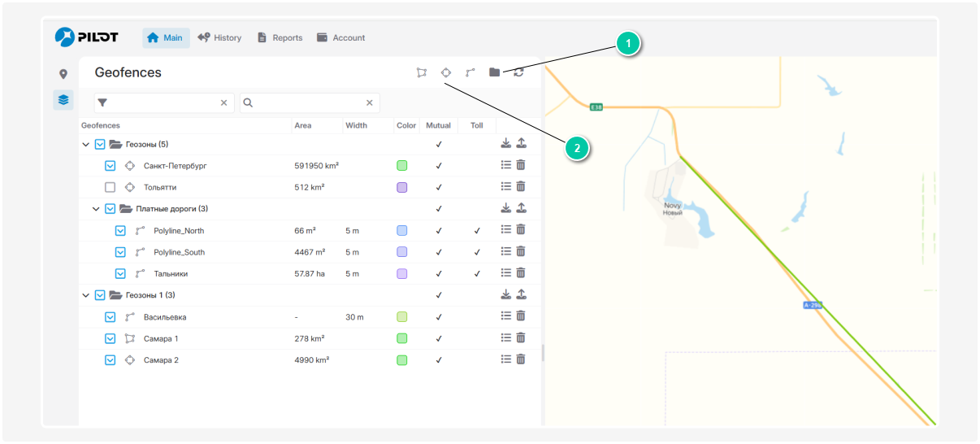Screen dimensions: 980x444
Task: Click the circle geofence creation icon
Action: [446, 72]
